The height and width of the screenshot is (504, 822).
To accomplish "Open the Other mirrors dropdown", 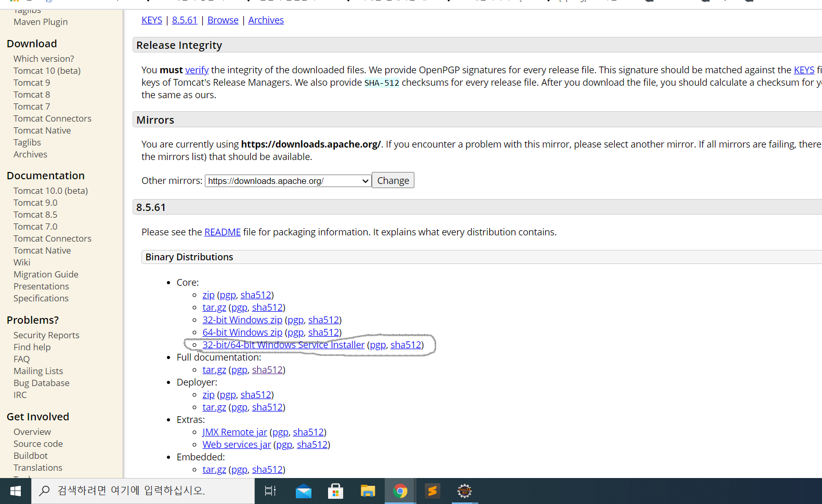I will coord(288,181).
